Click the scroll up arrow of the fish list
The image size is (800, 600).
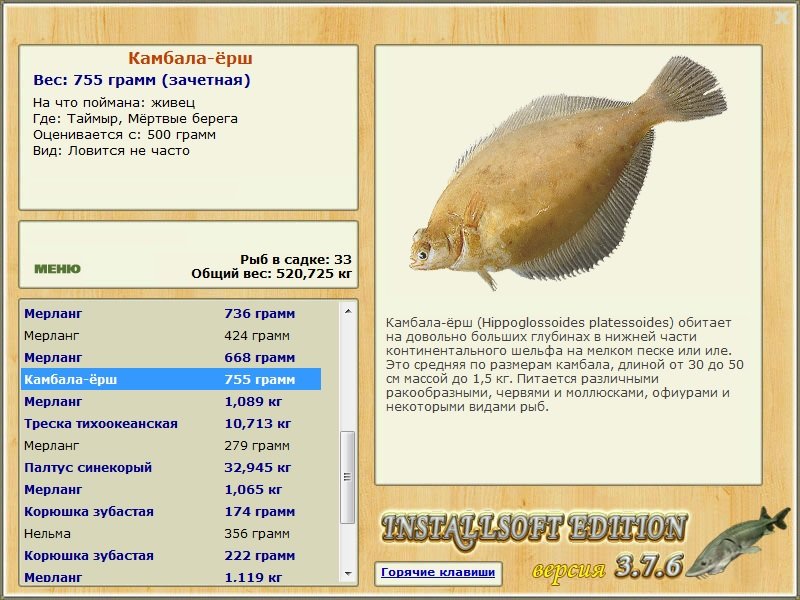tap(348, 311)
